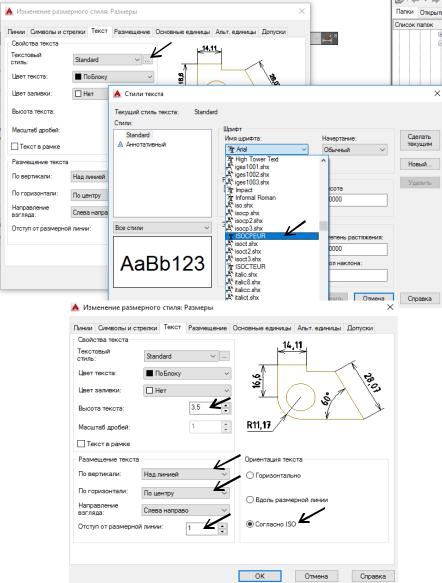Image resolution: width=442 pixels, height=583 pixels.
Task: Select the Линии tab in lower dialog
Action: 83,328
